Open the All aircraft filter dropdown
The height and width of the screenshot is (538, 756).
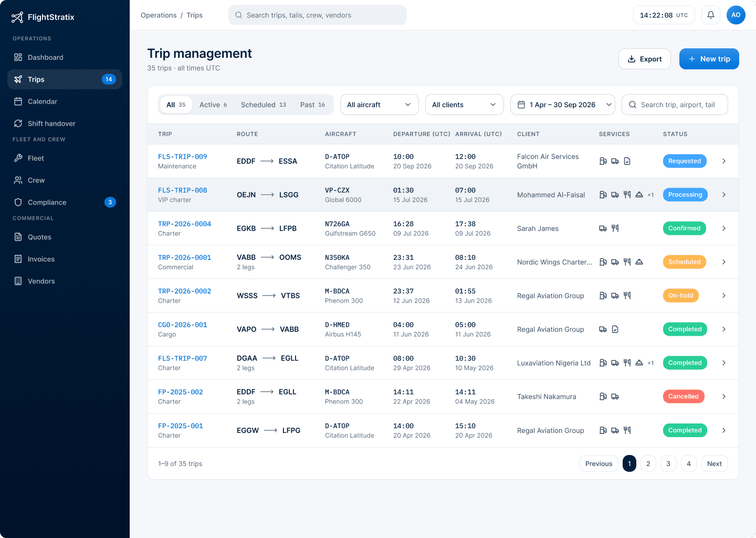(380, 105)
